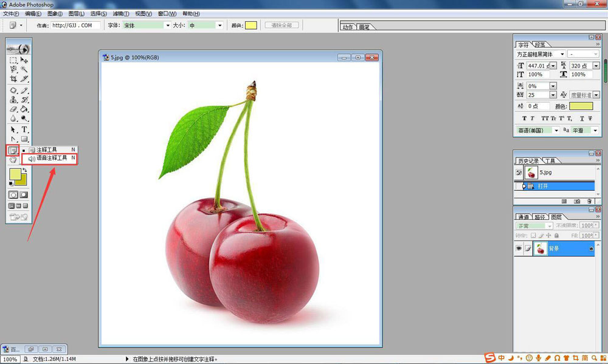Image resolution: width=608 pixels, height=364 pixels.
Task: Select the Pencil/Brush tool
Action: (x=24, y=91)
